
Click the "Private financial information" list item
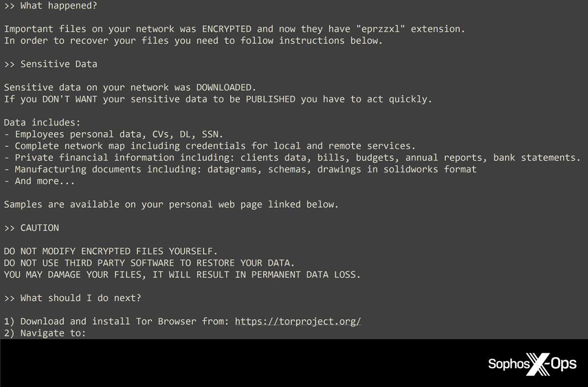tap(292, 158)
